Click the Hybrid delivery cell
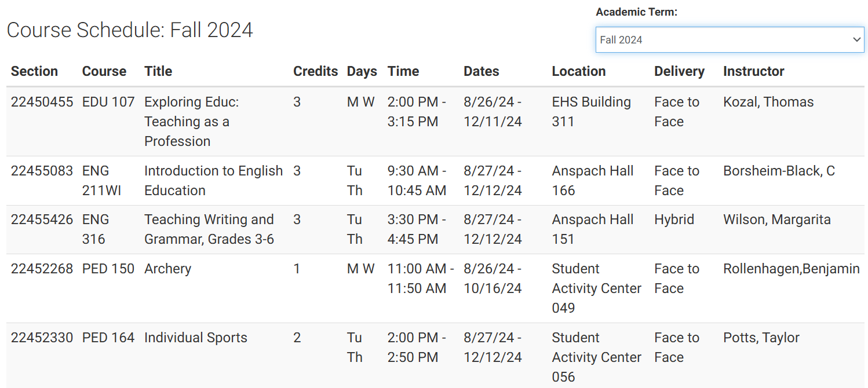 coord(674,219)
